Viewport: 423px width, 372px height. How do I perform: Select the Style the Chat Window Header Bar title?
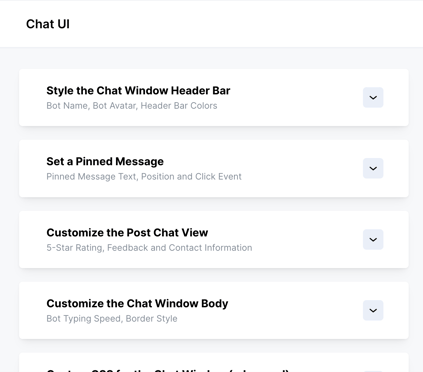pos(138,91)
